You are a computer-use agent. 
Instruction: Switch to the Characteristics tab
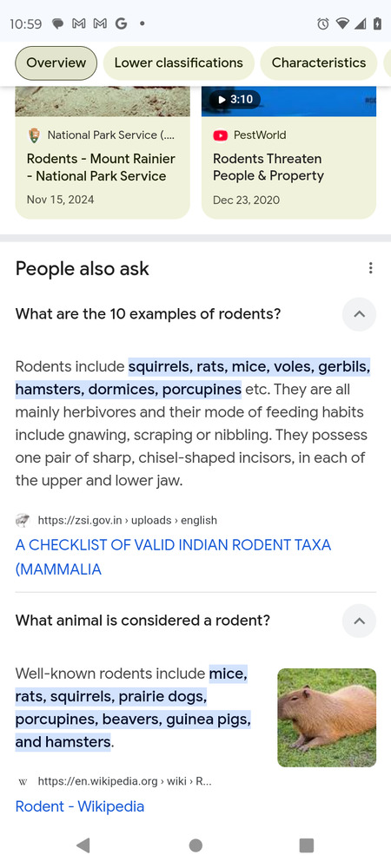click(319, 63)
